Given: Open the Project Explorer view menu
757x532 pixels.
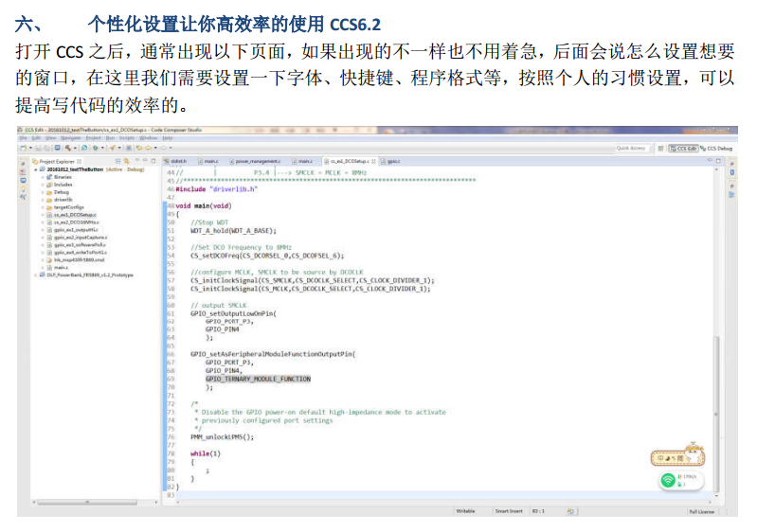Looking at the screenshot, I should tap(137, 161).
